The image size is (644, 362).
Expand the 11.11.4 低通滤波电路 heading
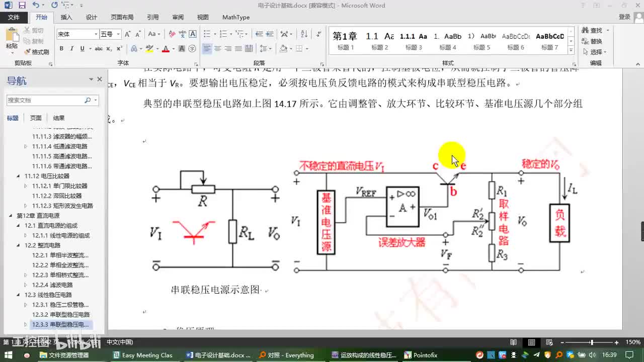(26, 146)
